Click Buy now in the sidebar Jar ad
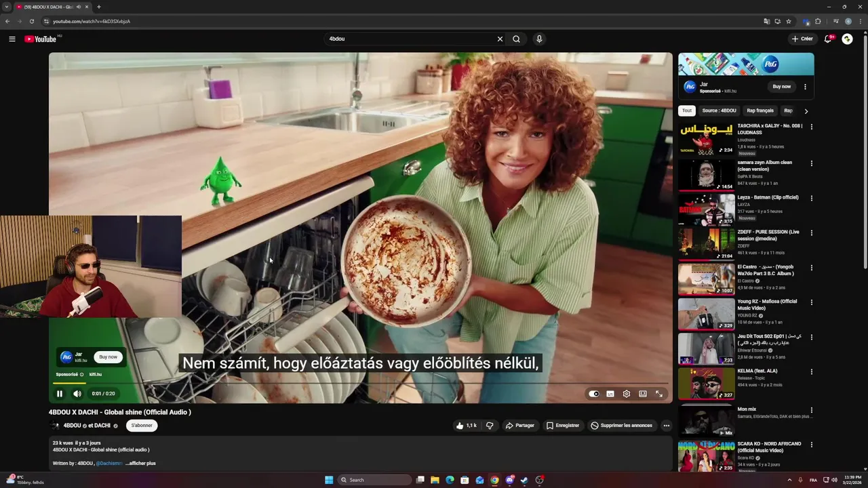 (781, 87)
